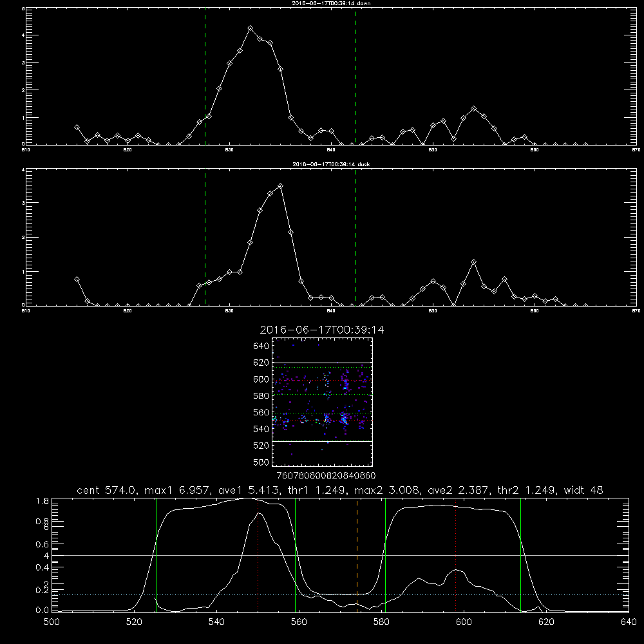
Task: Select the 'ave1 5.413' value
Action: click(x=249, y=490)
